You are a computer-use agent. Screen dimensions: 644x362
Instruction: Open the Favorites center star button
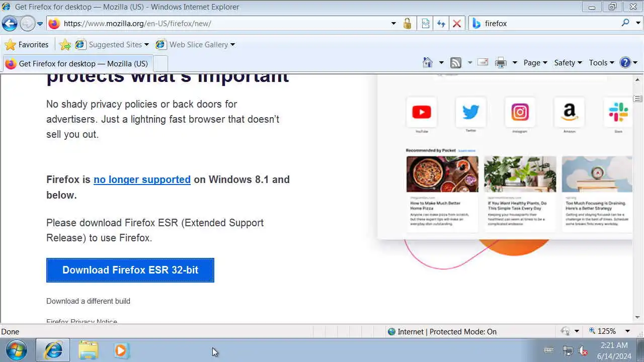(27, 44)
